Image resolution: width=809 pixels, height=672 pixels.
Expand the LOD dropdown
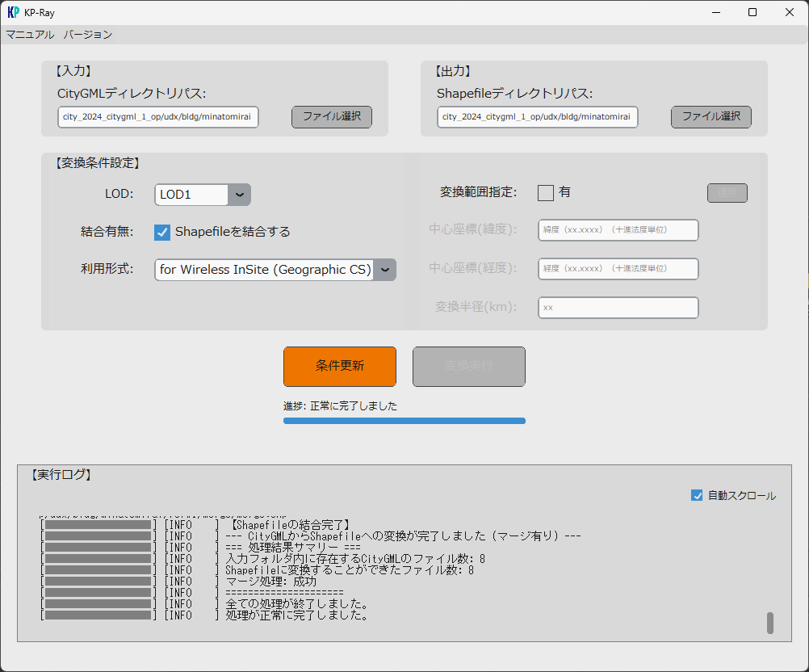point(202,195)
